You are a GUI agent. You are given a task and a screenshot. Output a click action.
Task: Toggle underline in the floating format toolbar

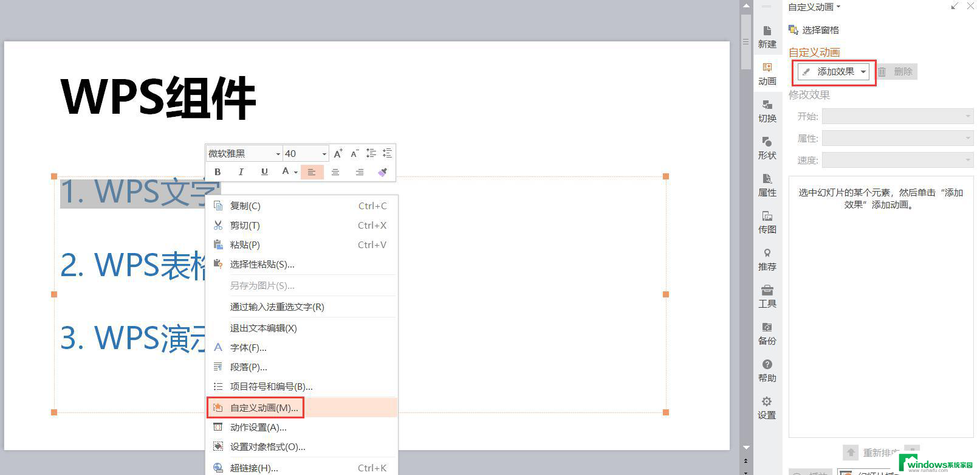[264, 172]
